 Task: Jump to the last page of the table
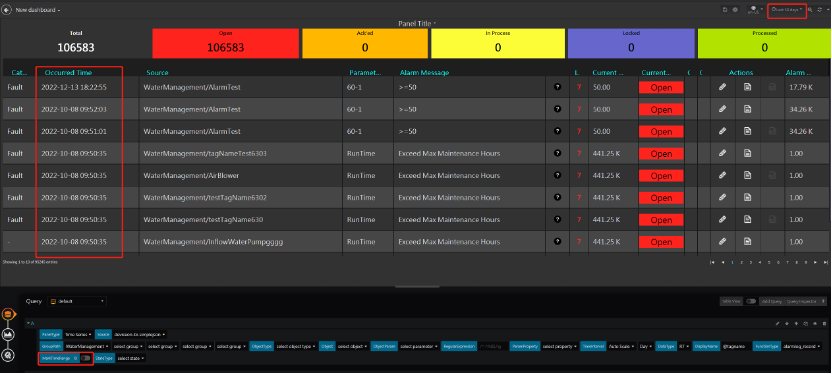click(x=826, y=262)
